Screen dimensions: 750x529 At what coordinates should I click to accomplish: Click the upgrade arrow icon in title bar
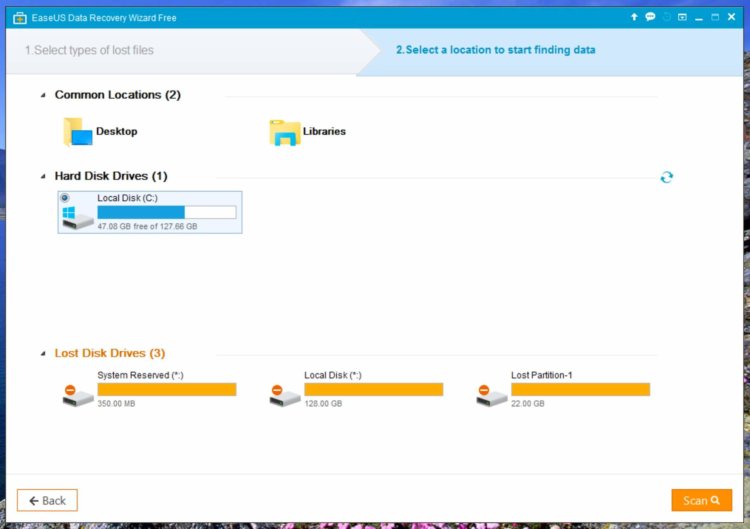click(x=634, y=17)
